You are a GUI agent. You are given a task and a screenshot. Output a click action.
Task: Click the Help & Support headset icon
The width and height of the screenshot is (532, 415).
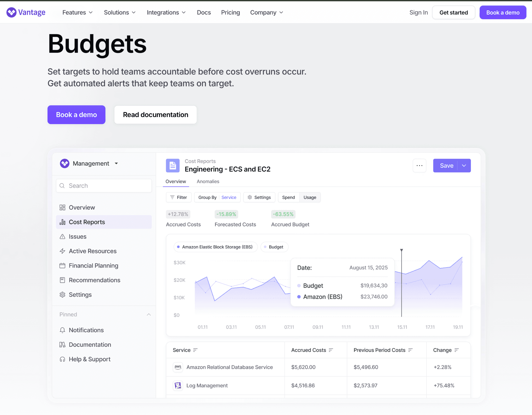pos(62,359)
